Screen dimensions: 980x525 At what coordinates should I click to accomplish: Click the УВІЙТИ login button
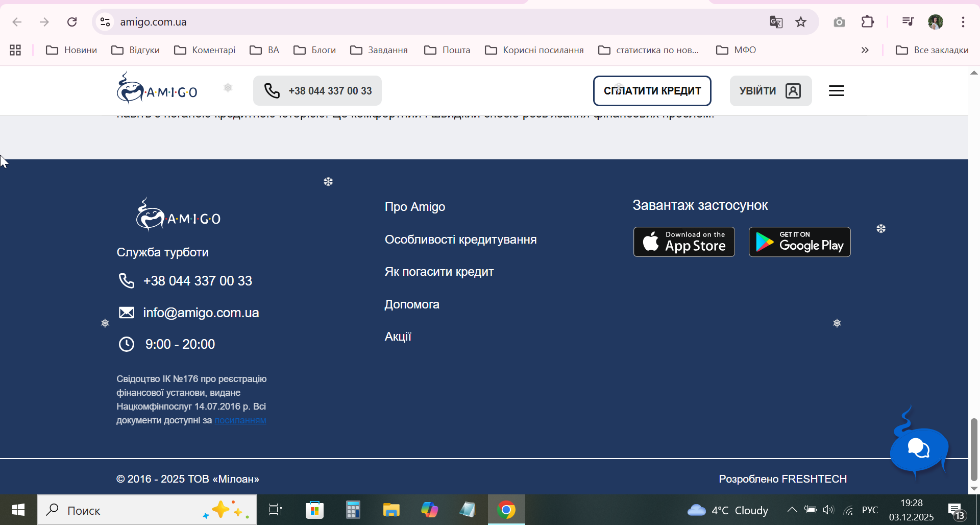(x=771, y=91)
